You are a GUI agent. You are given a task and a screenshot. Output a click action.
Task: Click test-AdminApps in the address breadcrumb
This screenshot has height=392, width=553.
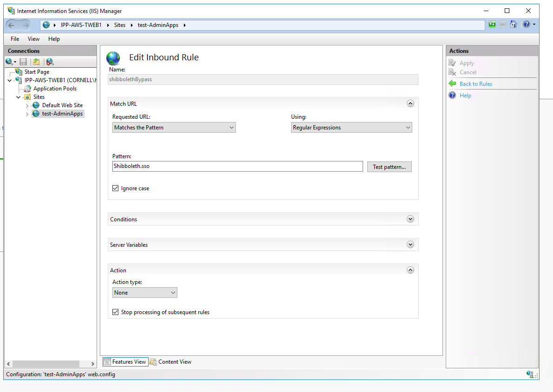pyautogui.click(x=158, y=25)
